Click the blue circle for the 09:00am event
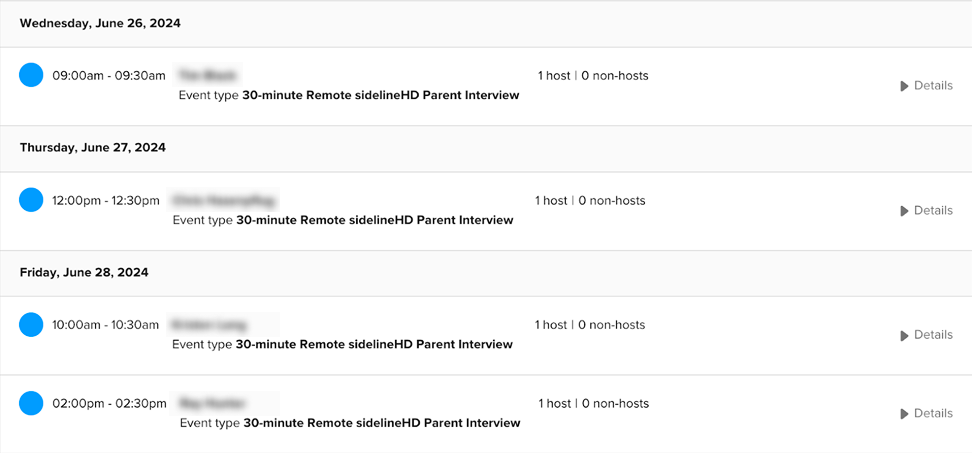 31,75
